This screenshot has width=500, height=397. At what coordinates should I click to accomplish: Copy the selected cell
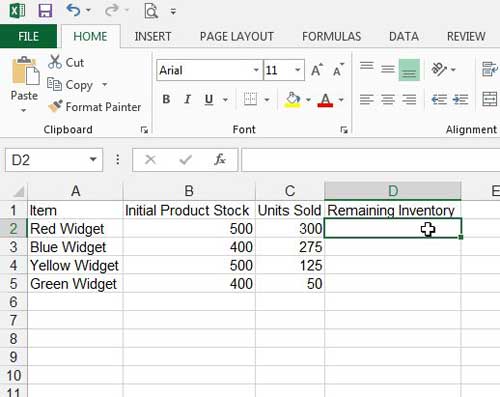[70, 85]
